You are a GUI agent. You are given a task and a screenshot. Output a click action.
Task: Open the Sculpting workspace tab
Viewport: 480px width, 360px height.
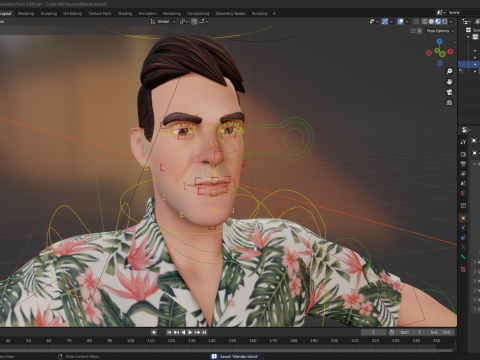49,14
